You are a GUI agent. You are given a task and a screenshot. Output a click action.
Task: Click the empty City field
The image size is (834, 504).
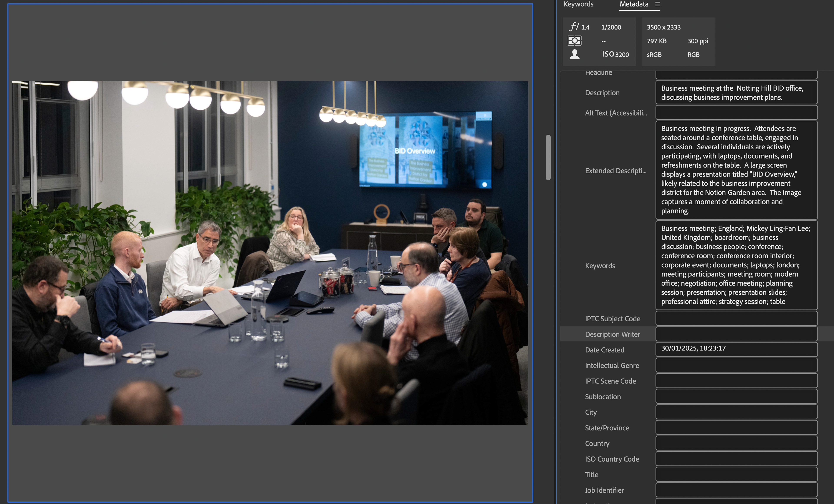click(x=736, y=412)
